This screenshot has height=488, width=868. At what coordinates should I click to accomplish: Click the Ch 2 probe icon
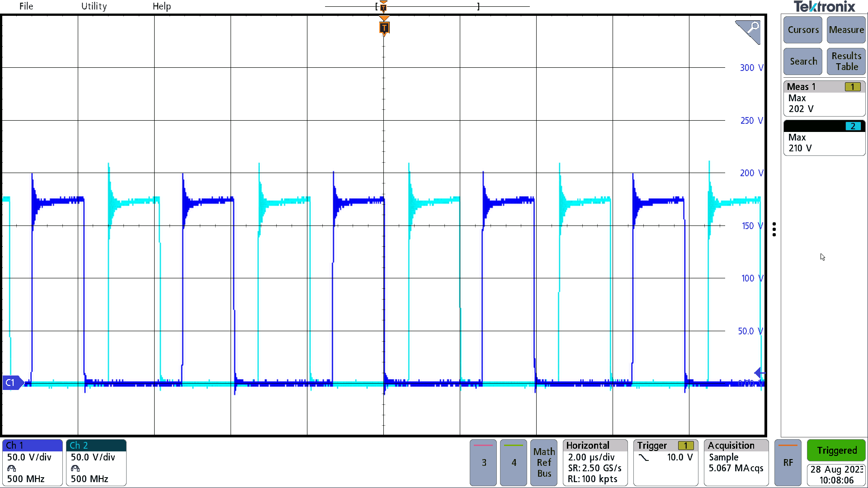click(x=75, y=468)
